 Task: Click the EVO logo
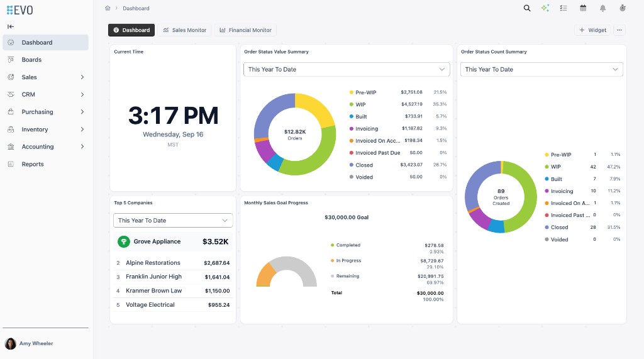click(19, 10)
